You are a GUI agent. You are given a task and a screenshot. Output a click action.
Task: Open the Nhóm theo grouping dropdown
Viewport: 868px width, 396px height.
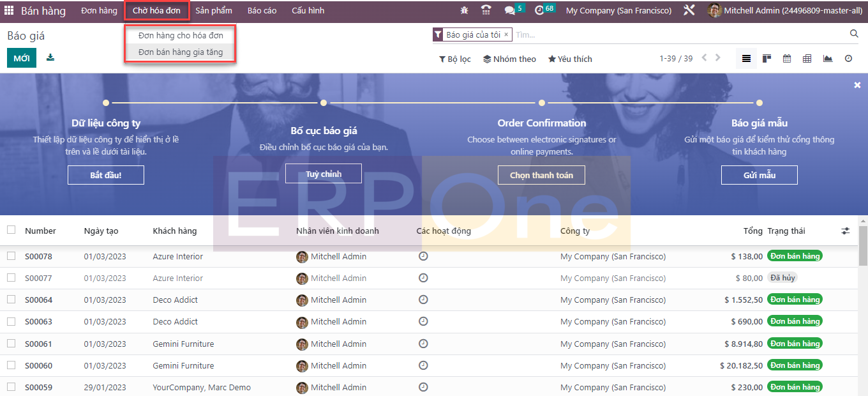pos(509,59)
